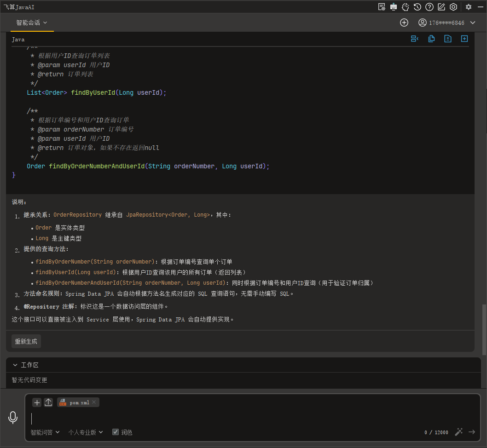Open the 智能问答 mode dropdown

[x=45, y=432]
